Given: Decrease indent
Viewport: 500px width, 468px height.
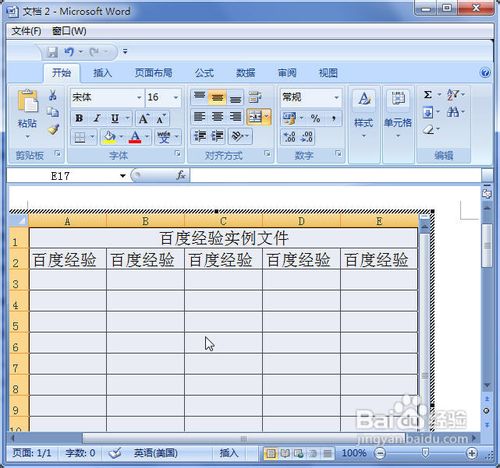Looking at the screenshot, I should (200, 136).
